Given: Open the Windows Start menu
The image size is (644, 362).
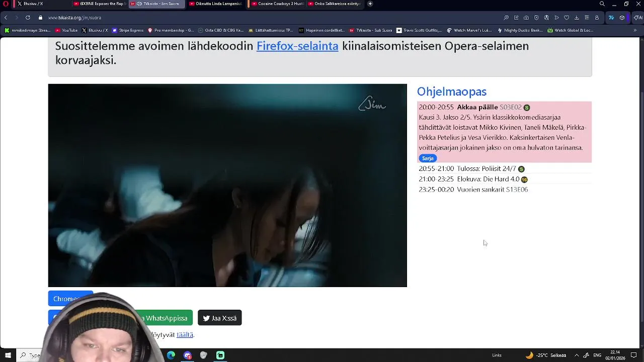Looking at the screenshot, I should point(8,355).
